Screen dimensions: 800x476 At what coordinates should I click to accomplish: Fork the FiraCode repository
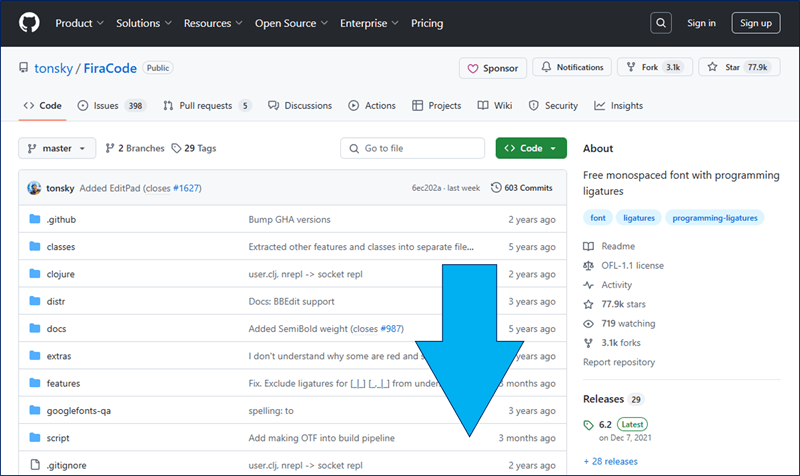[x=655, y=67]
